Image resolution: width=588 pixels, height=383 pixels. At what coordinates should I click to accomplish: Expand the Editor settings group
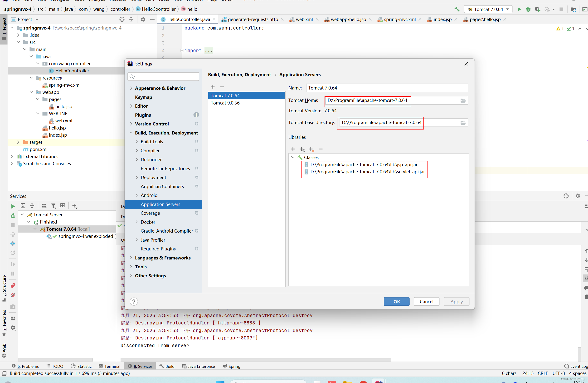point(131,106)
